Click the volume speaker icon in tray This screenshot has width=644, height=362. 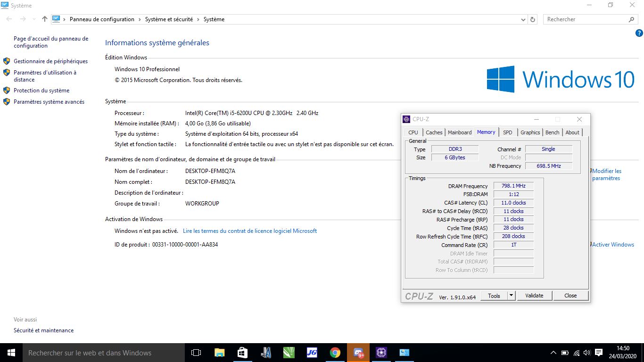pyautogui.click(x=587, y=353)
